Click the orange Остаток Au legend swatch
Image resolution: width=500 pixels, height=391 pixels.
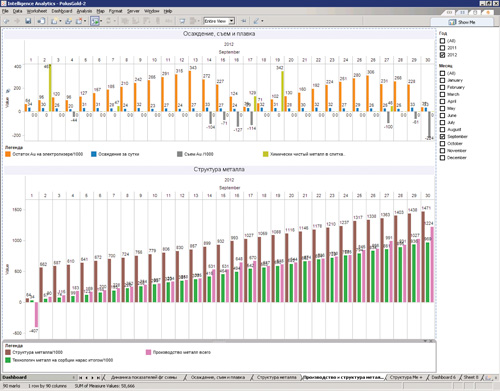point(8,154)
